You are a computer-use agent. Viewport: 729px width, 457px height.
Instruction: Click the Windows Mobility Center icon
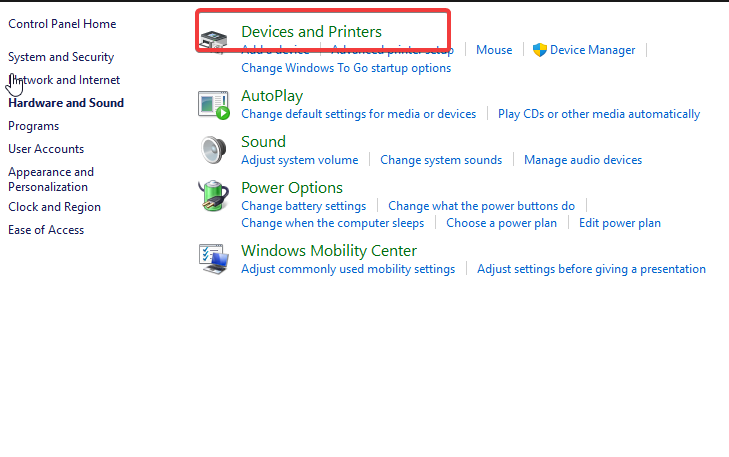click(x=214, y=259)
